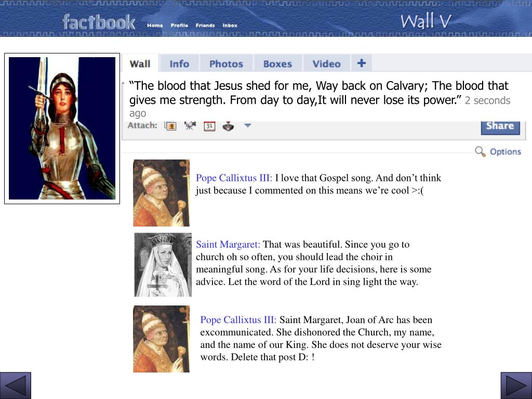Open Friends from the header menu
This screenshot has width=532, height=399.
coord(205,25)
